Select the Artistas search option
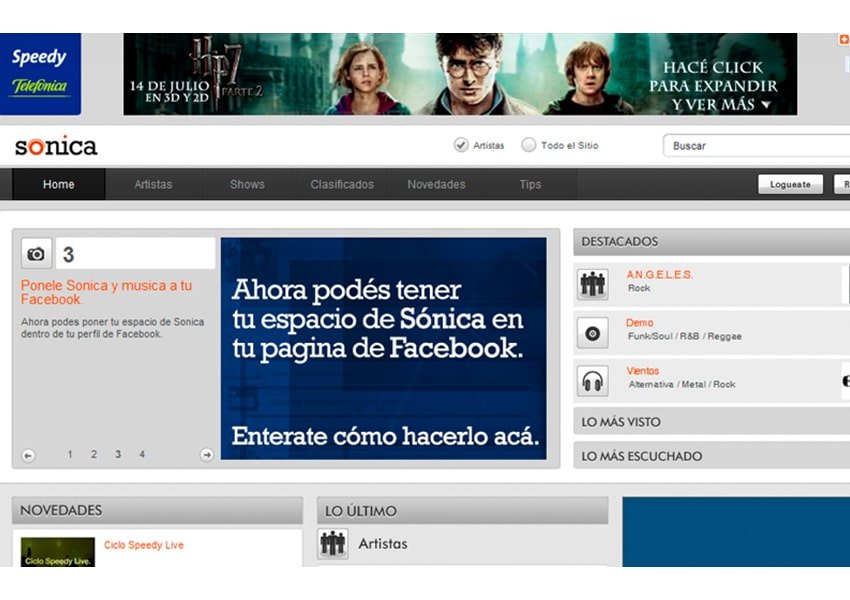850x600 pixels. pyautogui.click(x=461, y=145)
